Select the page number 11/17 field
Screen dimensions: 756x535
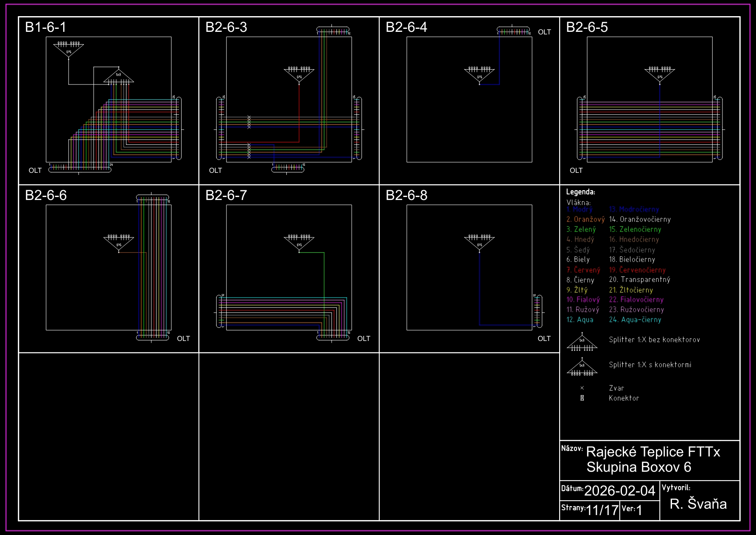(x=602, y=510)
